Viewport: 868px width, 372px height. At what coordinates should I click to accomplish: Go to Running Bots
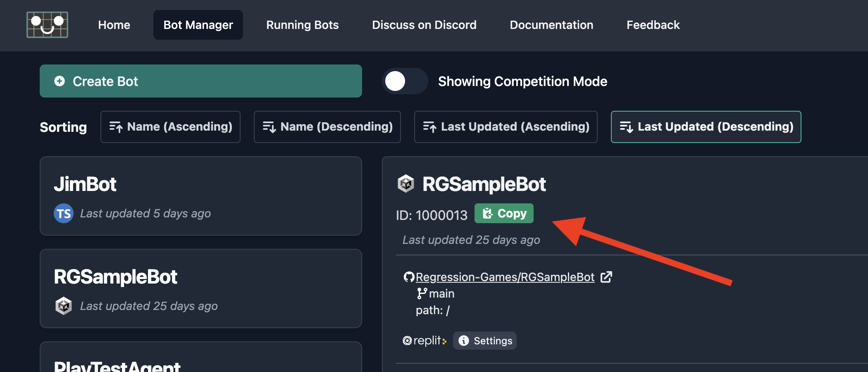(x=302, y=25)
